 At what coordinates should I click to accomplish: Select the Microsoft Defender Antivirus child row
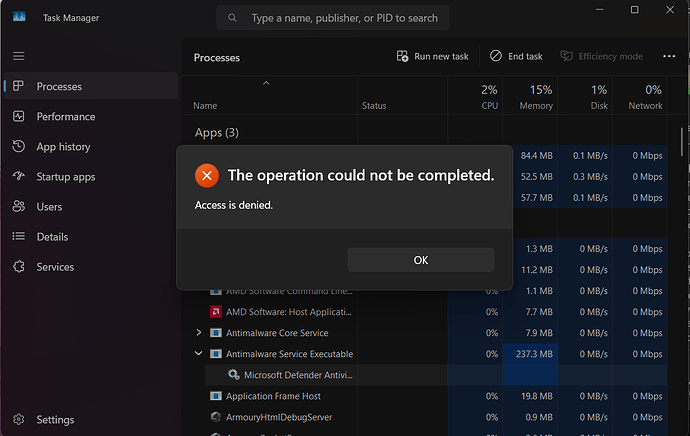click(297, 375)
